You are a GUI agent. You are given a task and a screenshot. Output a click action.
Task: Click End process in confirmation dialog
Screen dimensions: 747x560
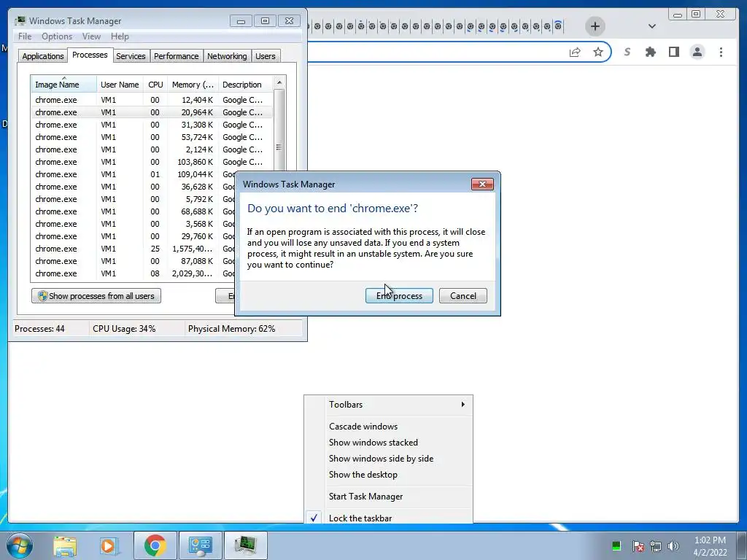tap(399, 296)
